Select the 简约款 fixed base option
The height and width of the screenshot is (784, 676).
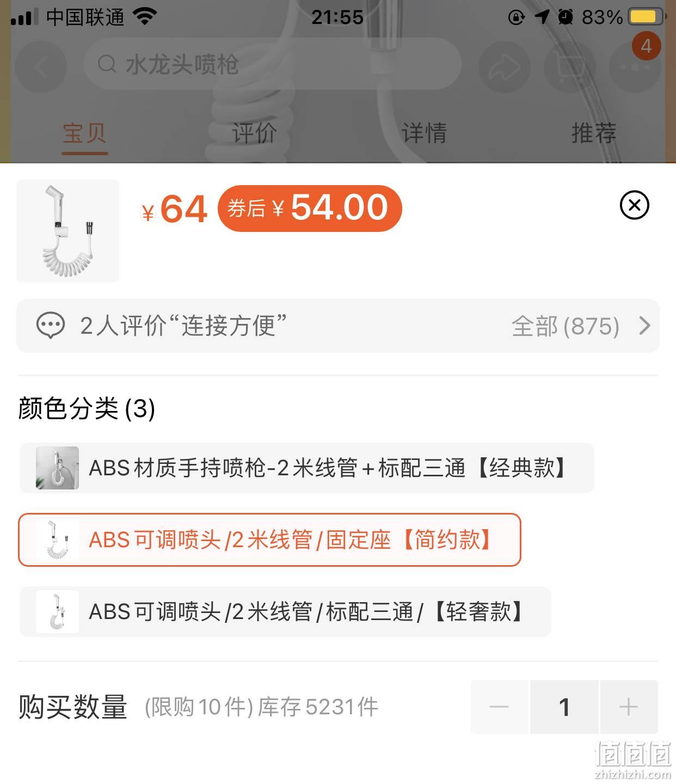pos(269,540)
